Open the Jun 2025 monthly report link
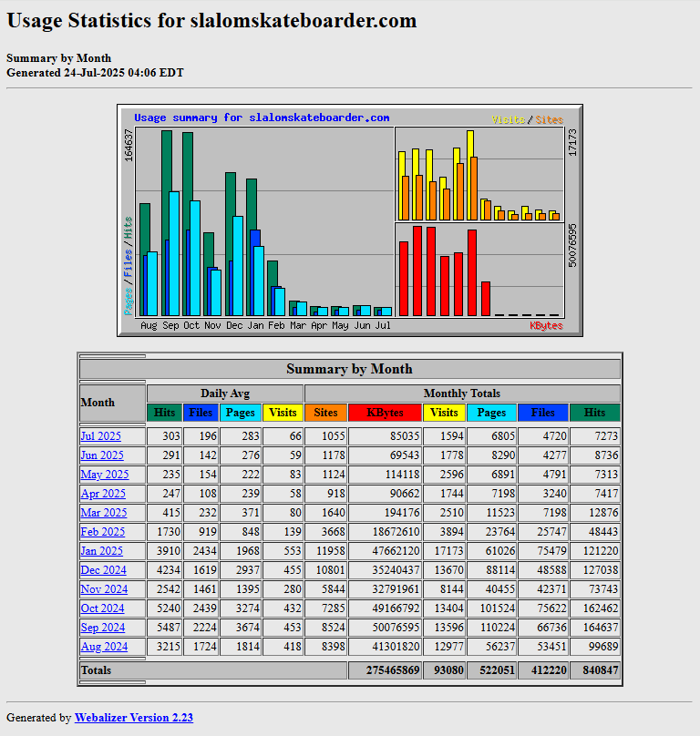The image size is (700, 736). coord(102,455)
